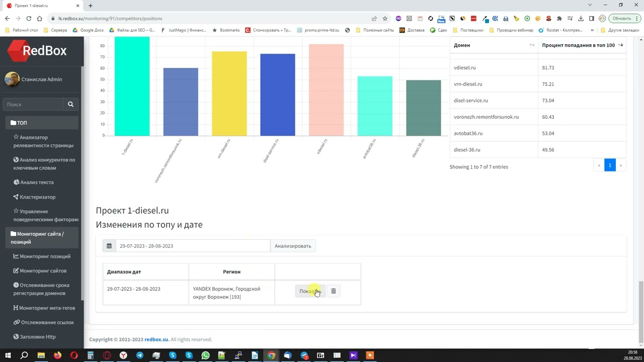644x362 pixels.
Task: Select voronezh.remontforsunok.ru table cell
Action: coord(494,117)
